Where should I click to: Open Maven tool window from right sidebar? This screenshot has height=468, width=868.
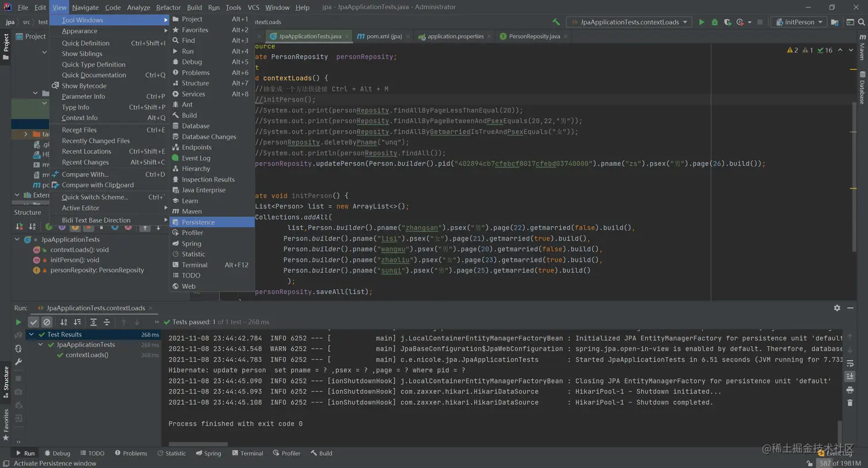coord(862,46)
